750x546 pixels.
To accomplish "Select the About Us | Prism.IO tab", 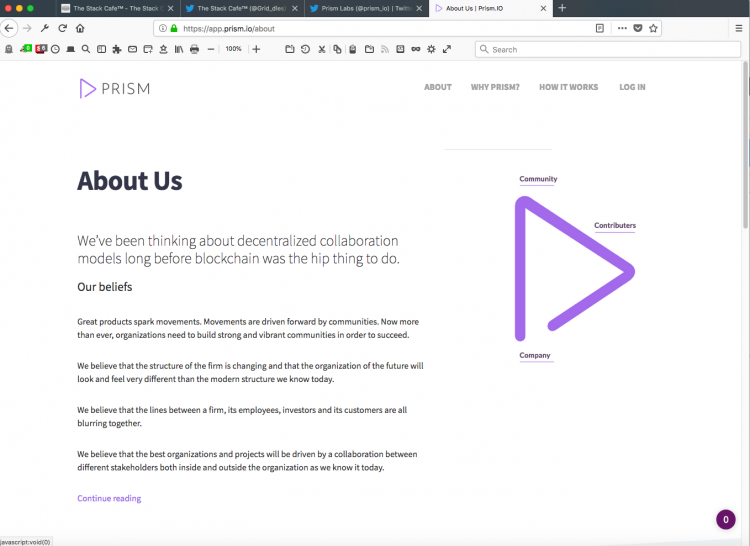I will pyautogui.click(x=491, y=8).
